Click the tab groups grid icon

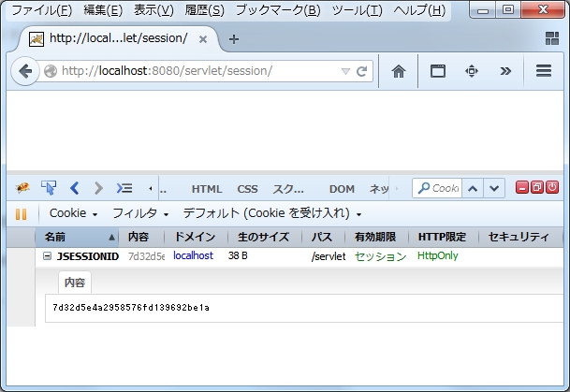click(x=552, y=38)
